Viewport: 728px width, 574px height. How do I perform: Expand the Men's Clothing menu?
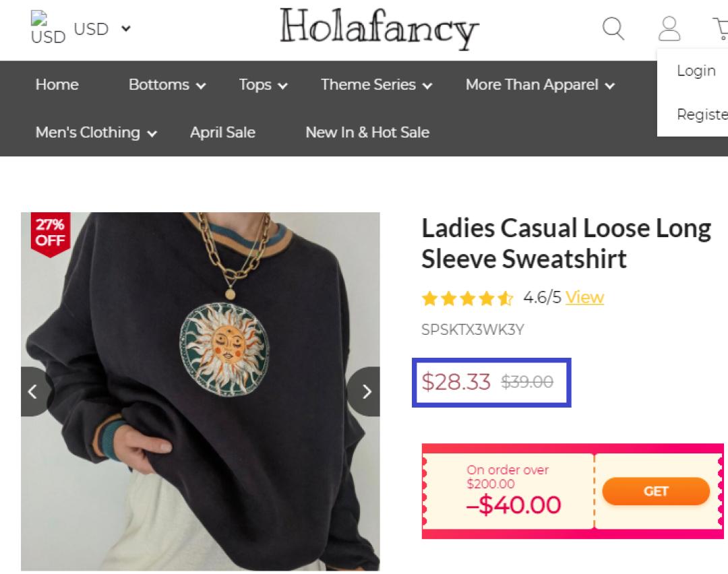[x=96, y=133]
